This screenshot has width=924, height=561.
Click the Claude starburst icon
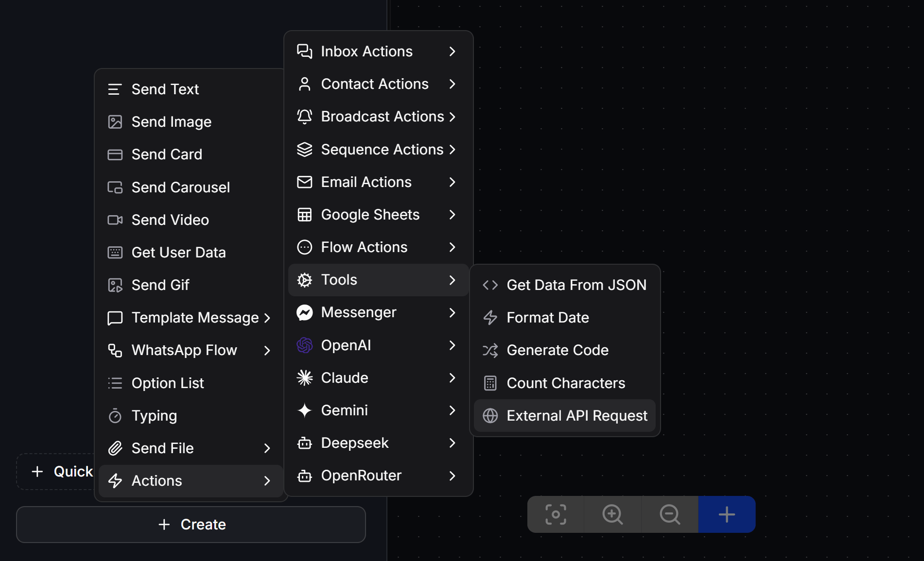click(304, 378)
